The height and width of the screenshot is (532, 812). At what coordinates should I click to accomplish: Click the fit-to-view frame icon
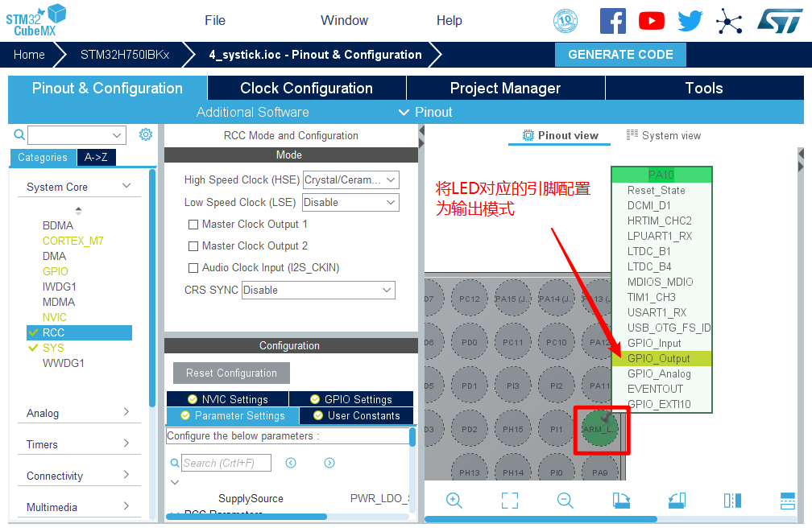(510, 501)
